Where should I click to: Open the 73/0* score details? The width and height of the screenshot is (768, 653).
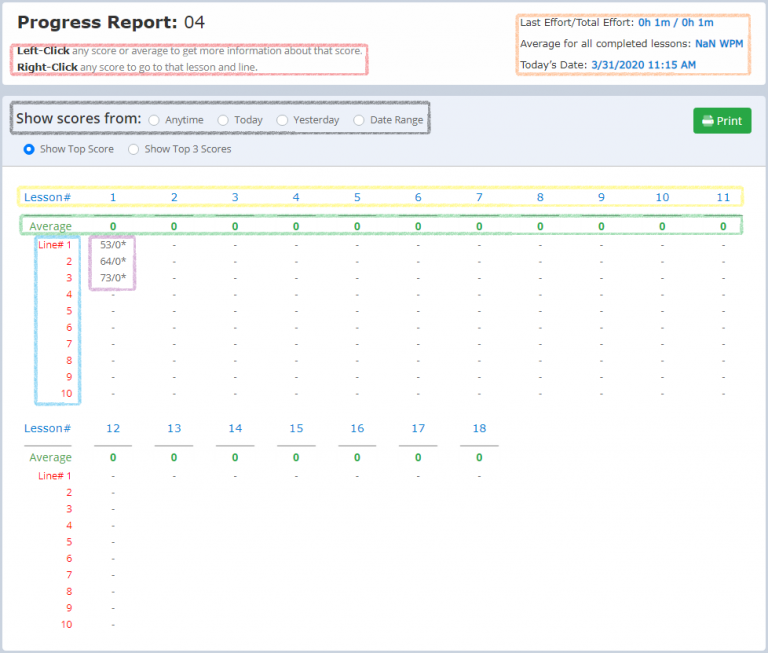pyautogui.click(x=113, y=277)
